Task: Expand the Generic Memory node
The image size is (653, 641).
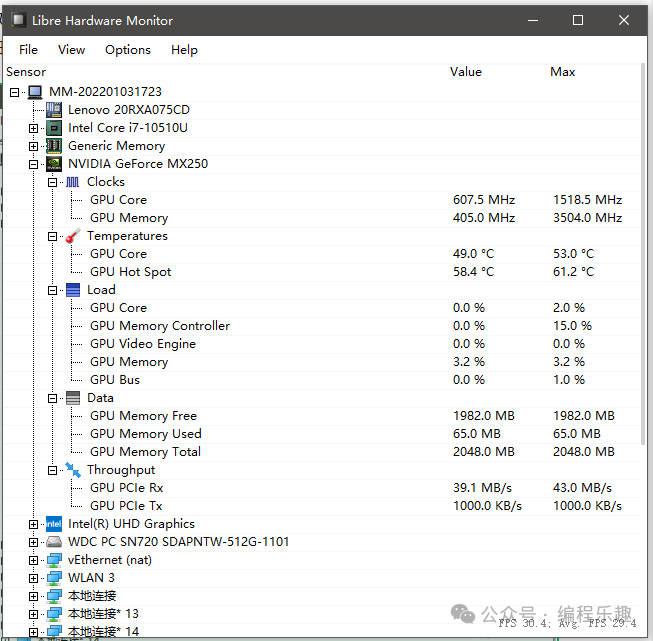Action: 33,146
